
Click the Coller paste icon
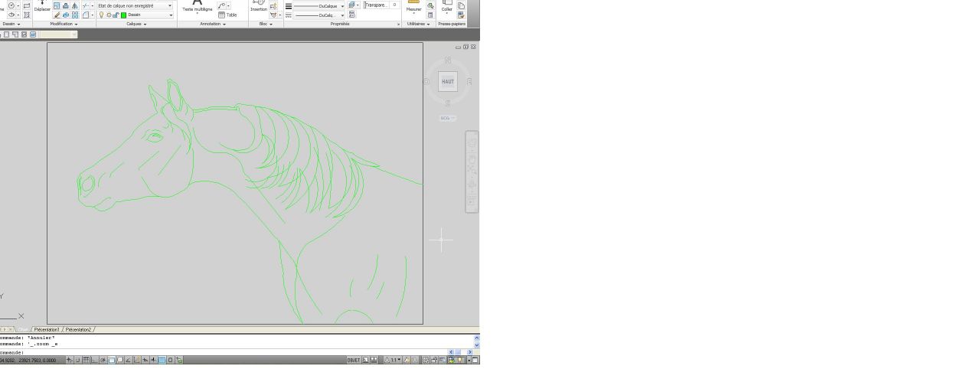click(x=446, y=6)
